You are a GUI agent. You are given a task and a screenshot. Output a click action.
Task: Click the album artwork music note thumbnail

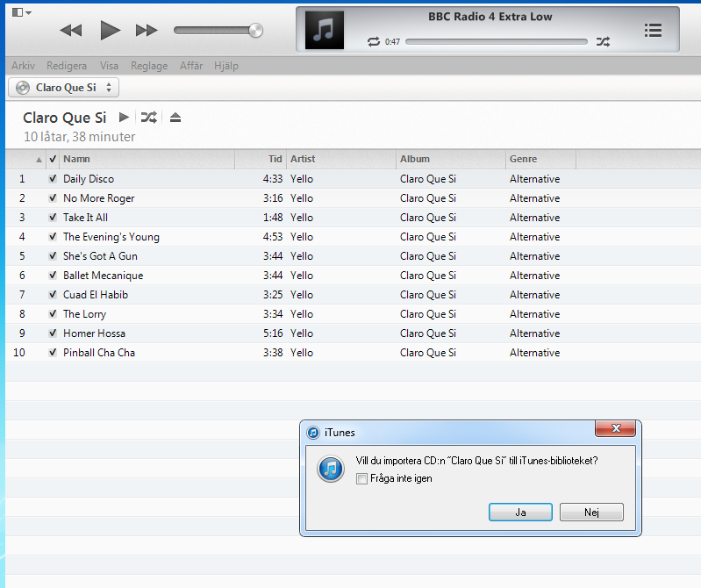(325, 30)
